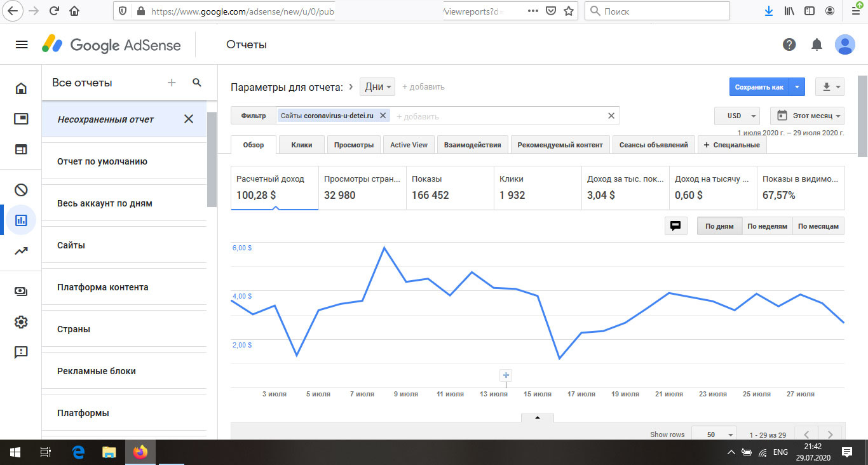Viewport: 868px width, 465px height.
Task: Click the Сохранить как button
Action: pos(759,87)
